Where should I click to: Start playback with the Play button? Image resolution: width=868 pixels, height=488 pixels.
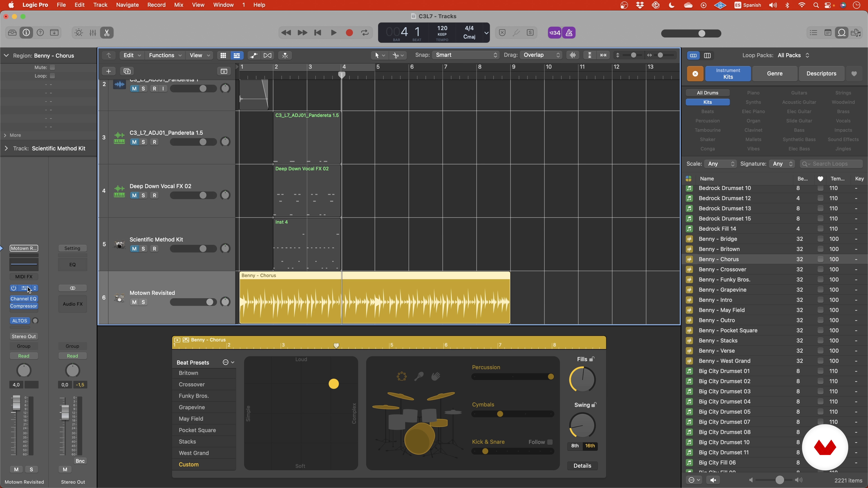pyautogui.click(x=334, y=33)
